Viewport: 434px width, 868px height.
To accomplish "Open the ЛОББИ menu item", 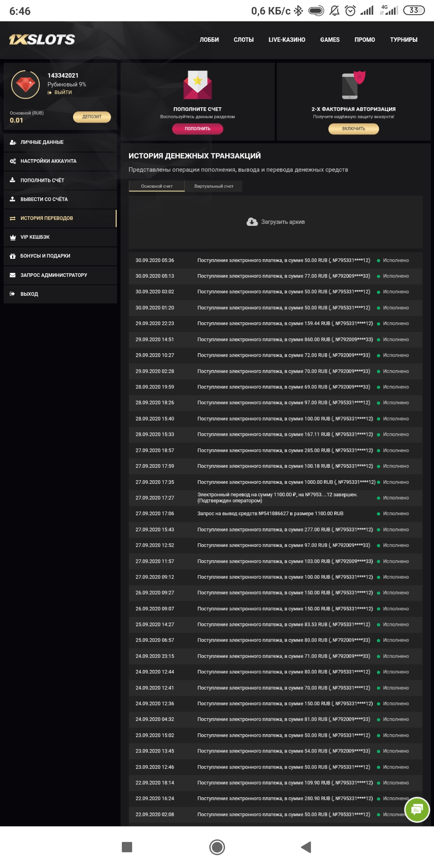I will pyautogui.click(x=209, y=40).
